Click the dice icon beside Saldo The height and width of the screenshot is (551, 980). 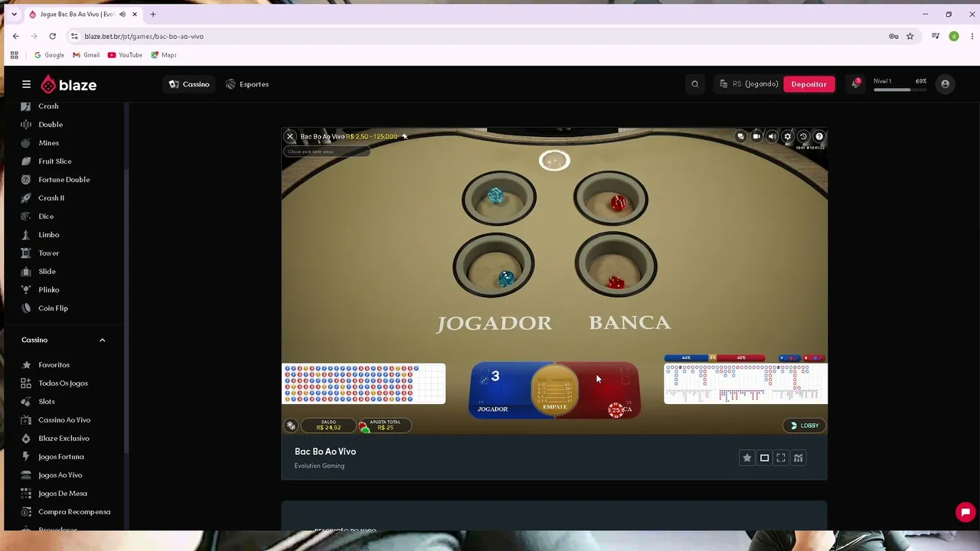(291, 425)
